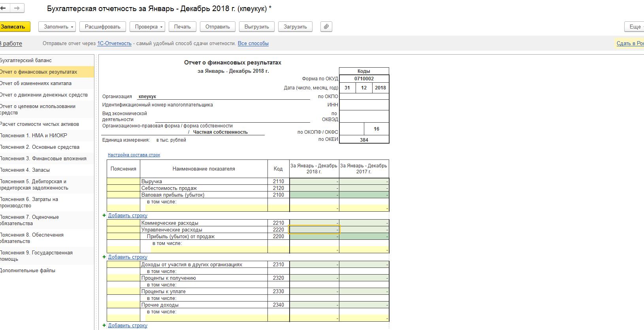Click the ОКУД form code 0710002
The image size is (644, 330).
[x=364, y=79]
